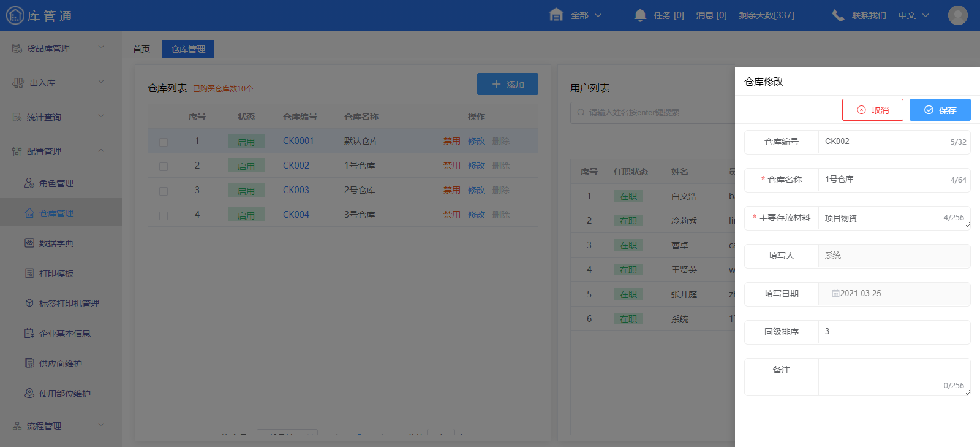This screenshot has width=980, height=447.
Task: Expand the 统计查询 menu chevron
Action: click(x=101, y=116)
